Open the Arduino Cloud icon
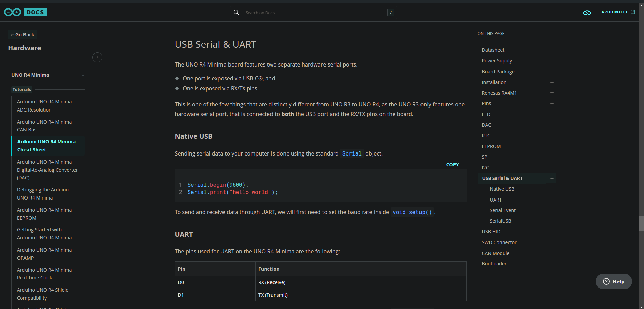 587,12
